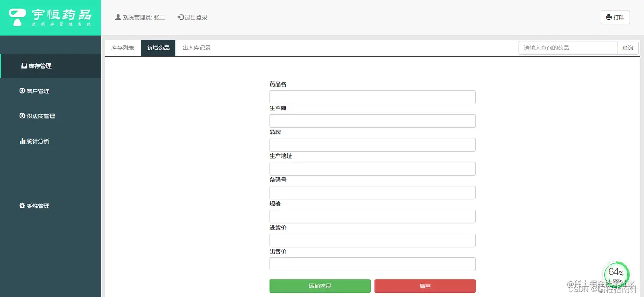Image resolution: width=644 pixels, height=297 pixels.
Task: Focus the 条码号 input field
Action: click(x=373, y=193)
